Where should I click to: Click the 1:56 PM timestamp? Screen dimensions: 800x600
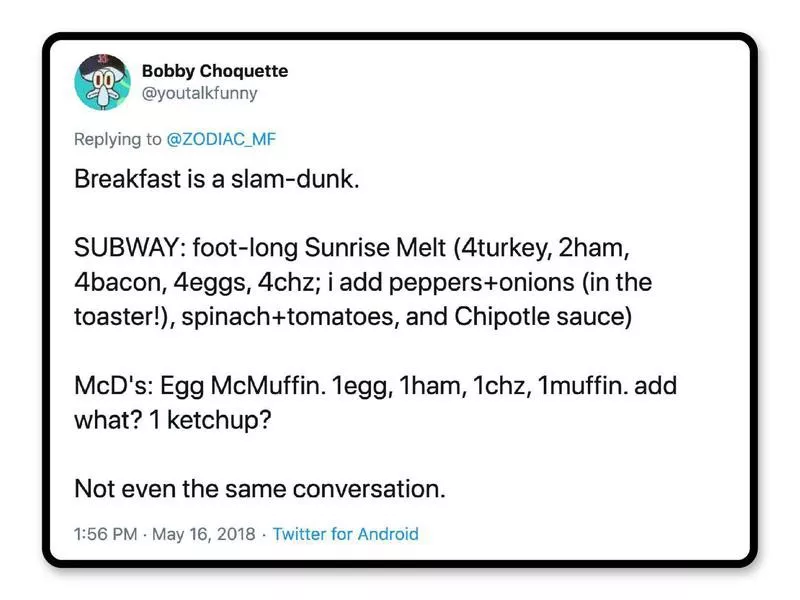coord(105,534)
